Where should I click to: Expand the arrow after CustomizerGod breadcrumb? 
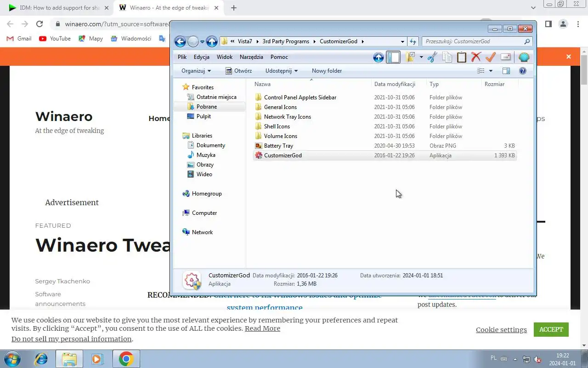click(363, 41)
